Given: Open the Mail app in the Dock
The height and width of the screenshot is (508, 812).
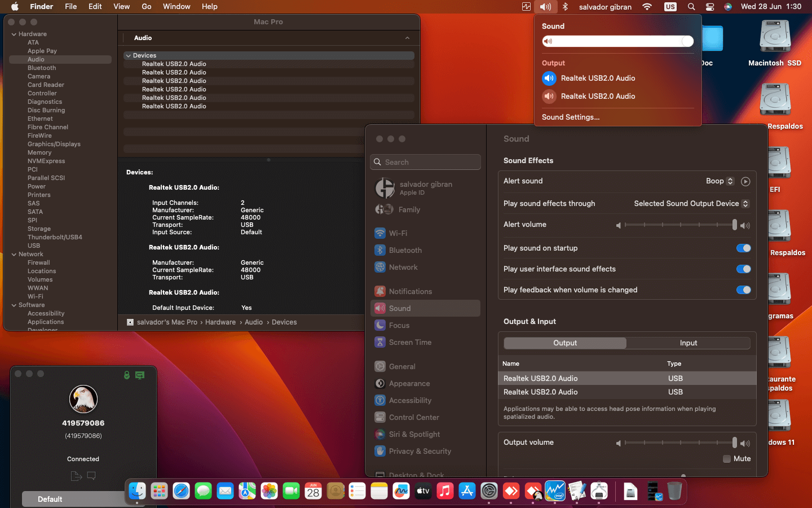Looking at the screenshot, I should [225, 491].
